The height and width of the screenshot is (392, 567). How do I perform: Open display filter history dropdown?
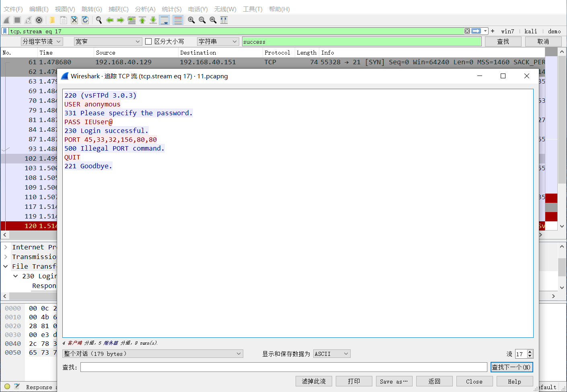(x=486, y=31)
